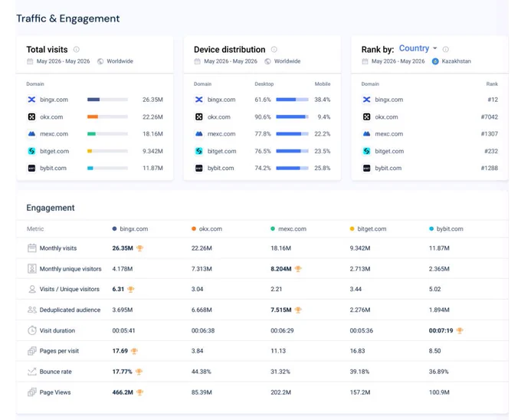The width and height of the screenshot is (521, 420).
Task: Click the Kazakhstan flag icon in the Rank card
Action: 435,61
